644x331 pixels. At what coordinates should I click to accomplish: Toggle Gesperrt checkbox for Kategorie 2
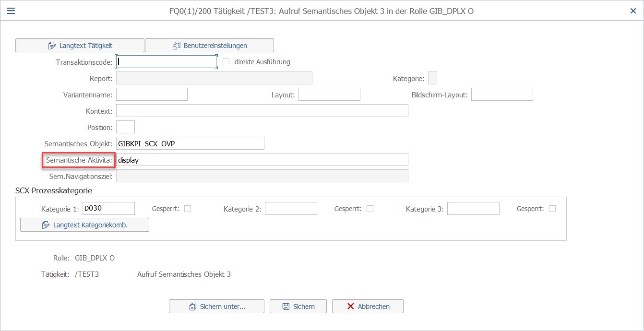[x=370, y=209]
